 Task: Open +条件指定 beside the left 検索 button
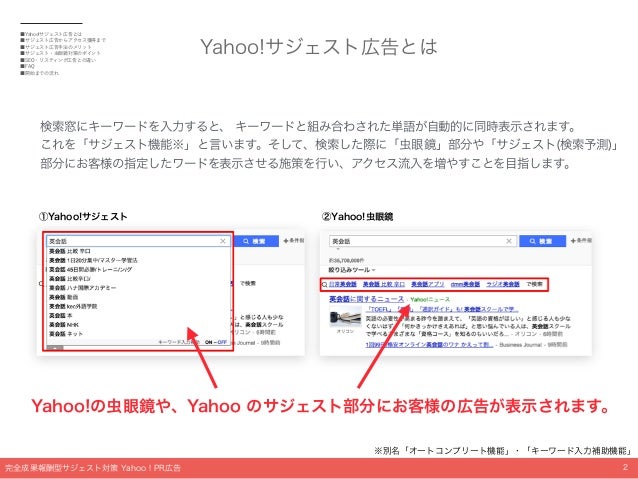click(x=294, y=241)
